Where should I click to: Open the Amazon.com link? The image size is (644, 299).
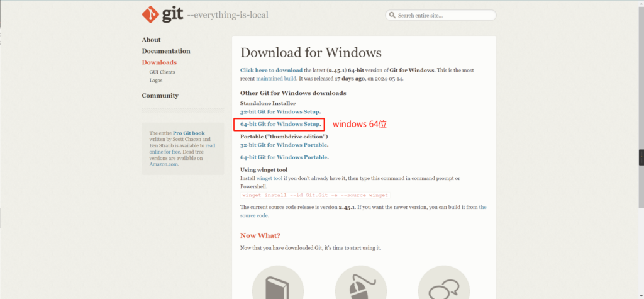pos(164,164)
